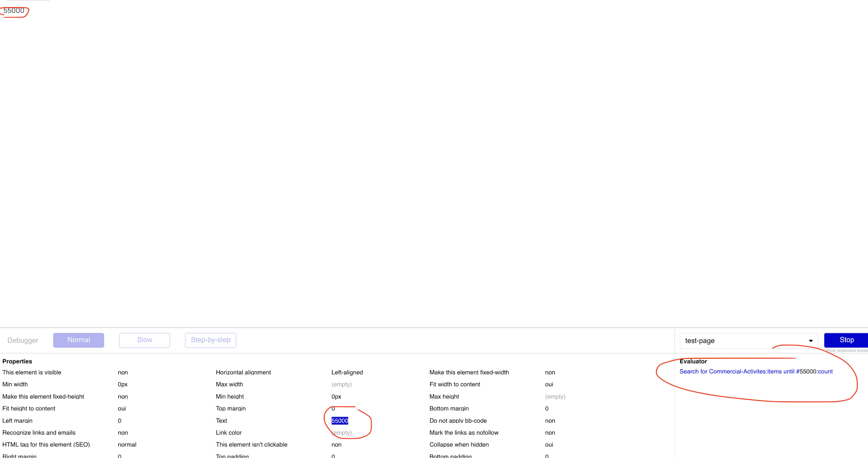The image size is (868, 458).
Task: Switch debugger to Normal speed mode
Action: (x=79, y=340)
